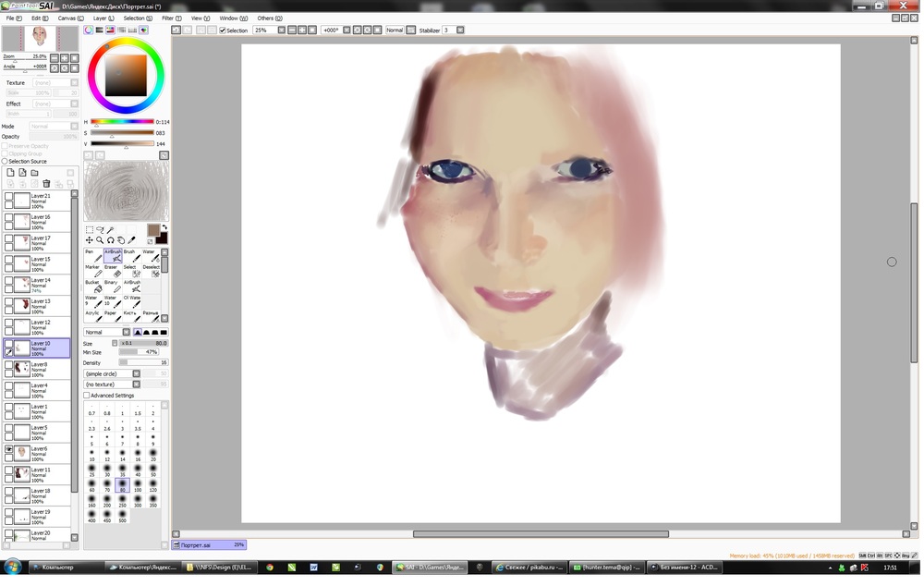Image resolution: width=924 pixels, height=586 pixels.
Task: Click the undo arrow in the top toolbar
Action: (x=176, y=30)
